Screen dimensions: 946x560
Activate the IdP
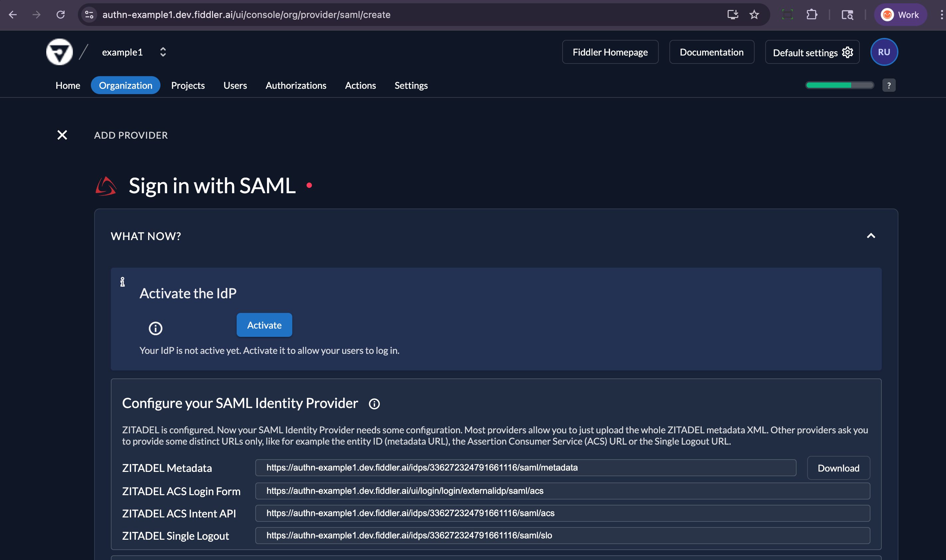pos(264,325)
